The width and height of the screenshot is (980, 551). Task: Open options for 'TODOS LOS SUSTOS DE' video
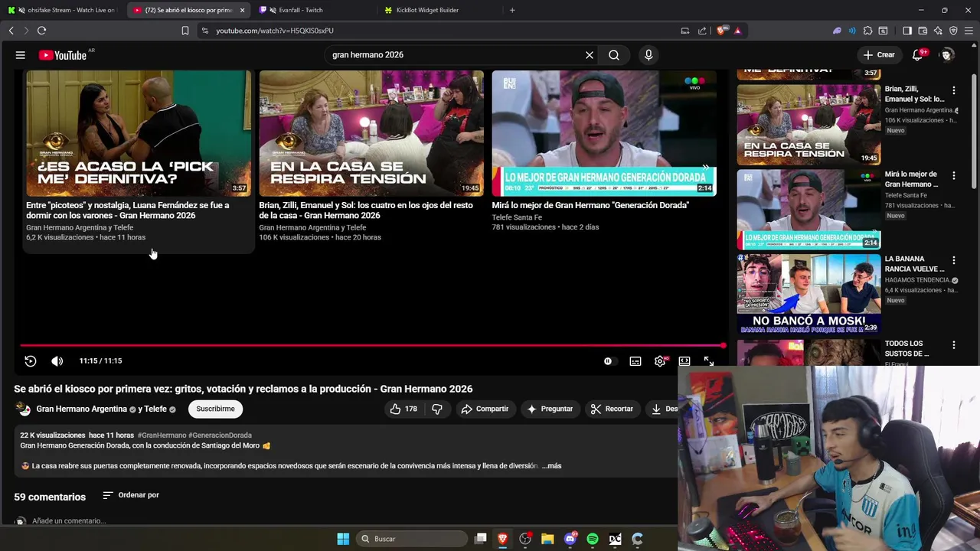[954, 345]
